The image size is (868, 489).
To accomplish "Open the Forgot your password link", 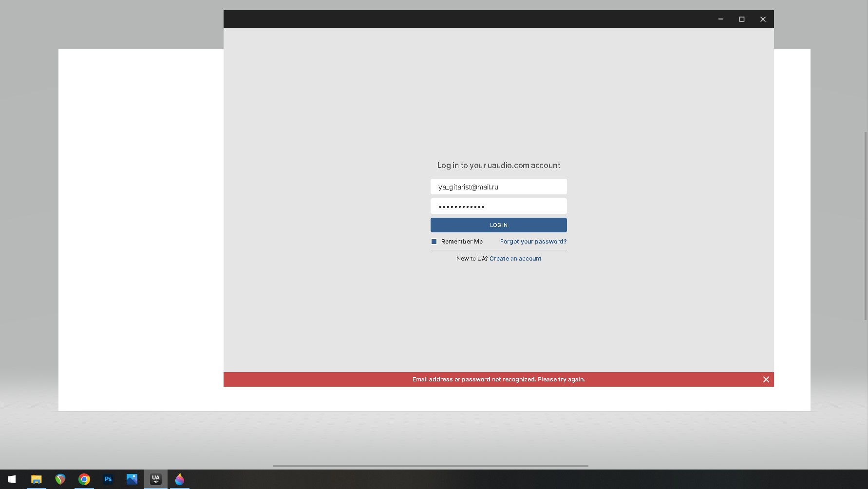I will (533, 242).
